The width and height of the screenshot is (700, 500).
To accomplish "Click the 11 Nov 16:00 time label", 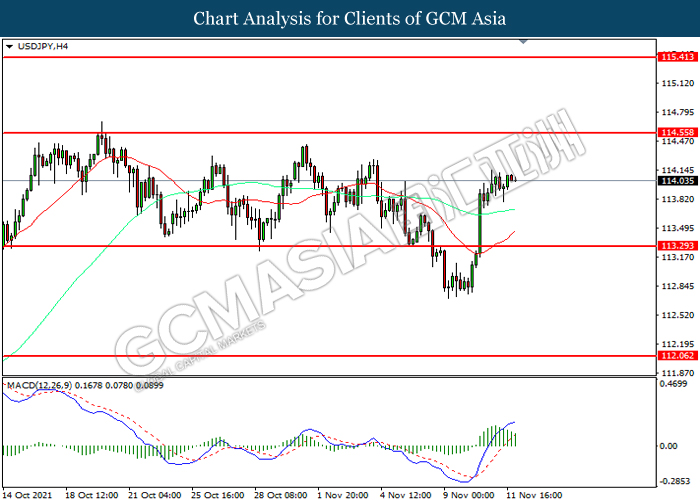I will pos(534,495).
